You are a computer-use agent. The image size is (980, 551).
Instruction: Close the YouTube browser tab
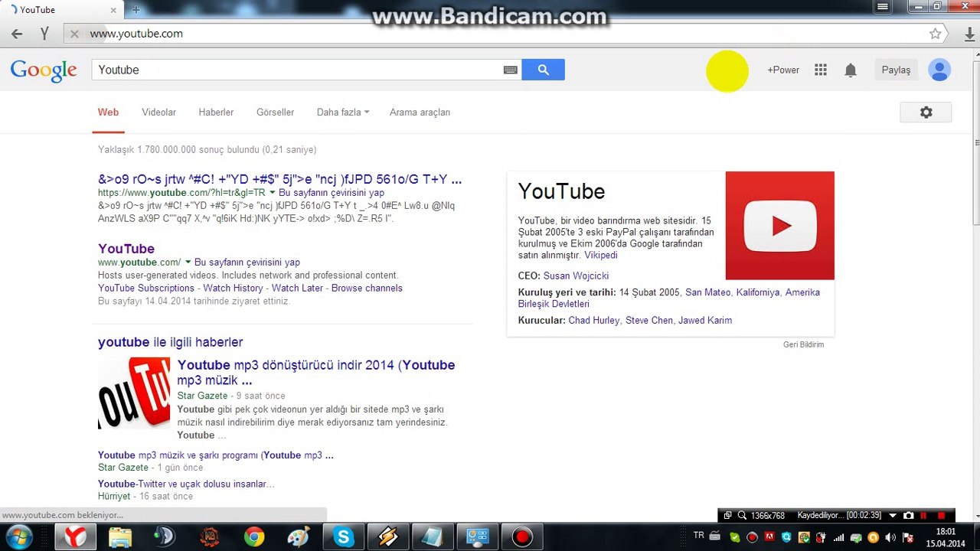[x=113, y=10]
